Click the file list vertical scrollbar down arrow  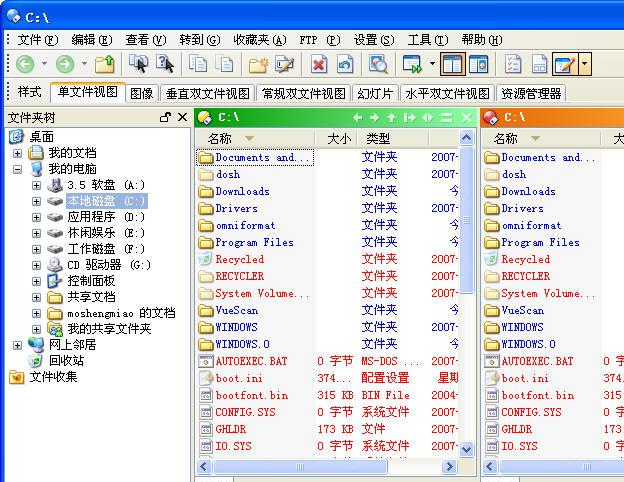(x=466, y=450)
